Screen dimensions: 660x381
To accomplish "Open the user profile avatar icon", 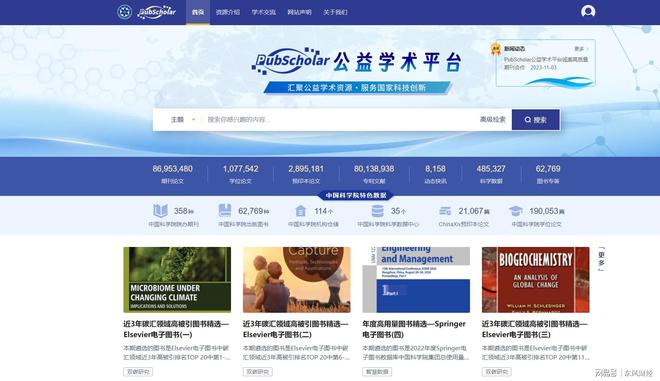I will pos(588,11).
